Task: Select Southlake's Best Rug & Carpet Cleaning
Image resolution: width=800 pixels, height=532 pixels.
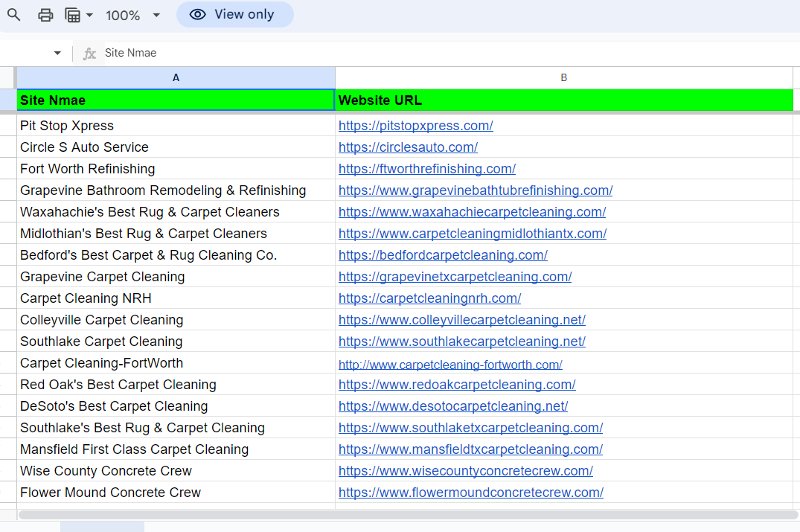Action: (176, 427)
